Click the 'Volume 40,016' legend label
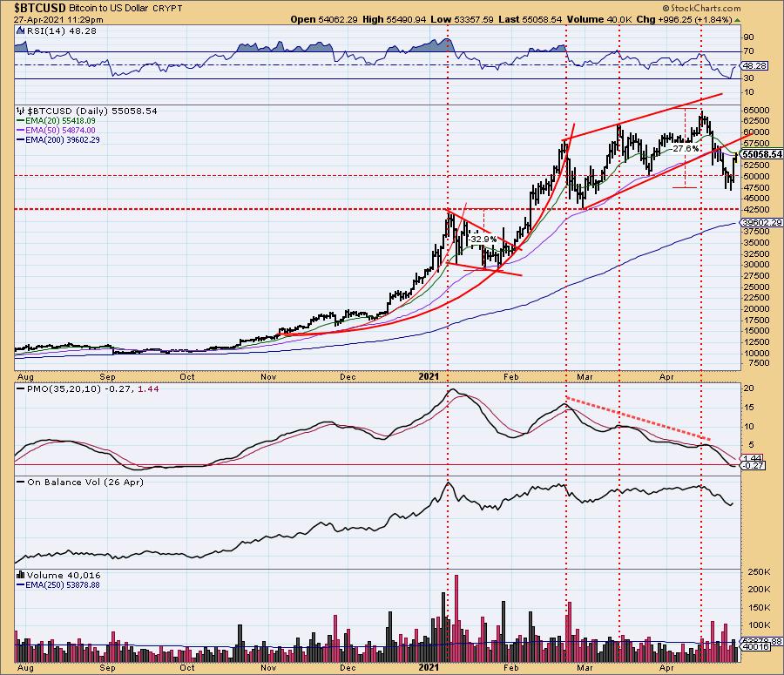Viewport: 784px width, 675px height. pos(64,575)
